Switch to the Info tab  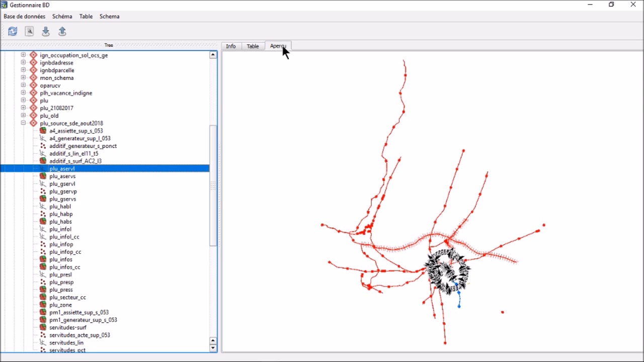[231, 46]
